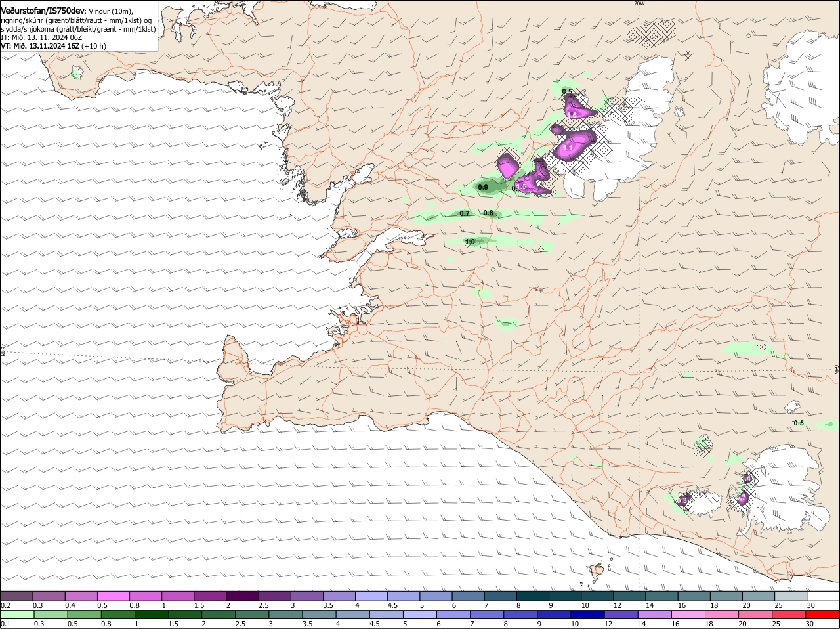840x629 pixels.
Task: Click the magenta snow patch left of 1.5
Action: (x=507, y=165)
